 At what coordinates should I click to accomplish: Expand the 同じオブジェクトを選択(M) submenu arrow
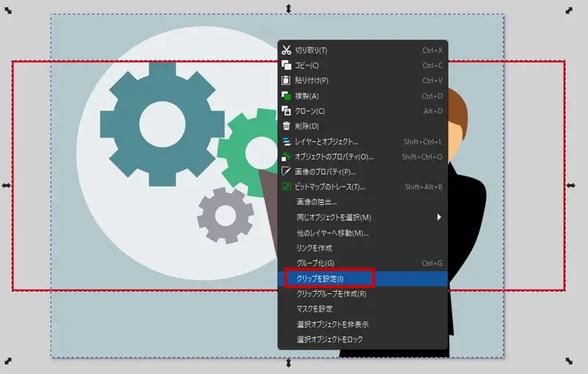click(x=439, y=217)
